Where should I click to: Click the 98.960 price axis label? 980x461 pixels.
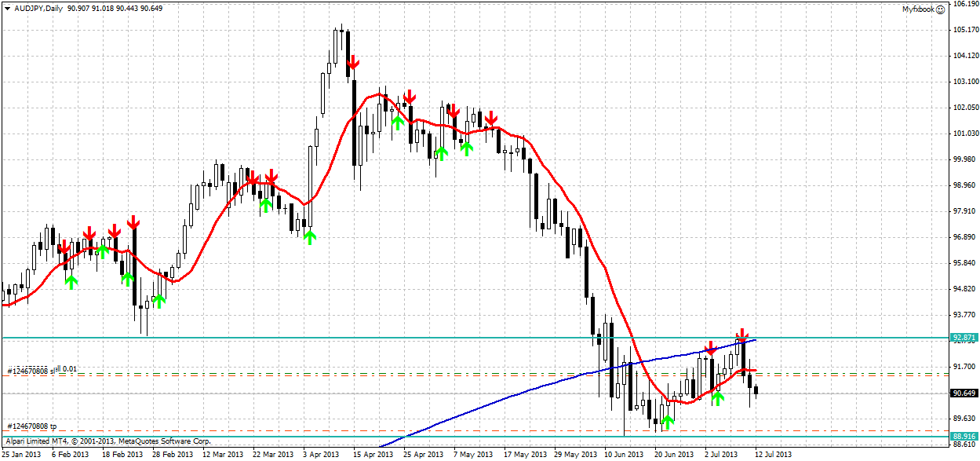964,185
